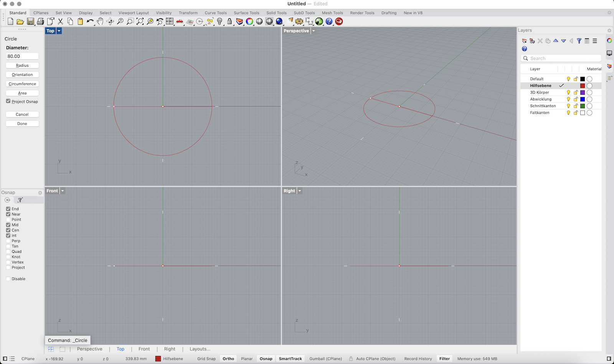Open Options with the gears icon

pyautogui.click(x=299, y=21)
